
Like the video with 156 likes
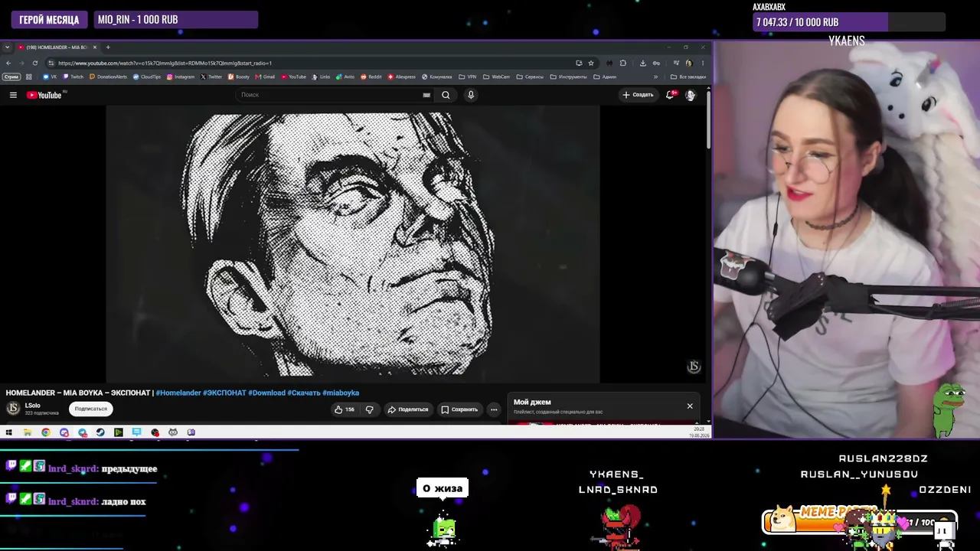[345, 409]
